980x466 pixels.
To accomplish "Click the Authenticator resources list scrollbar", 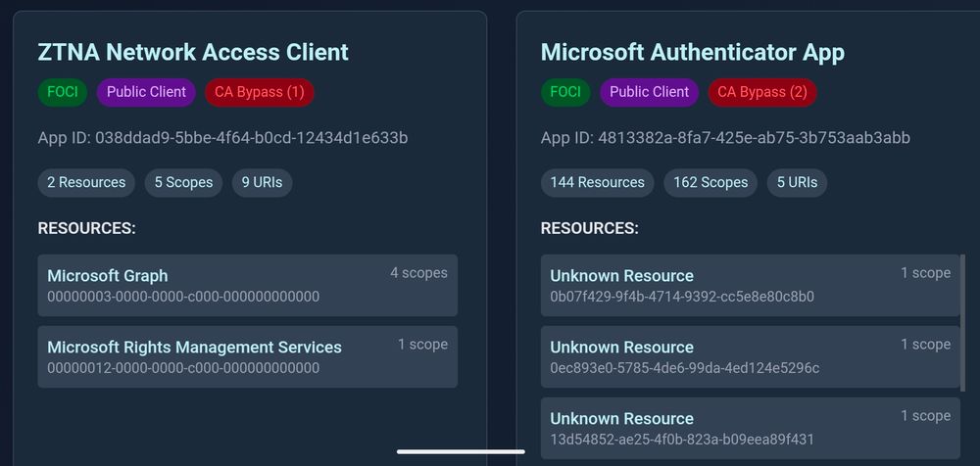I will (962, 322).
